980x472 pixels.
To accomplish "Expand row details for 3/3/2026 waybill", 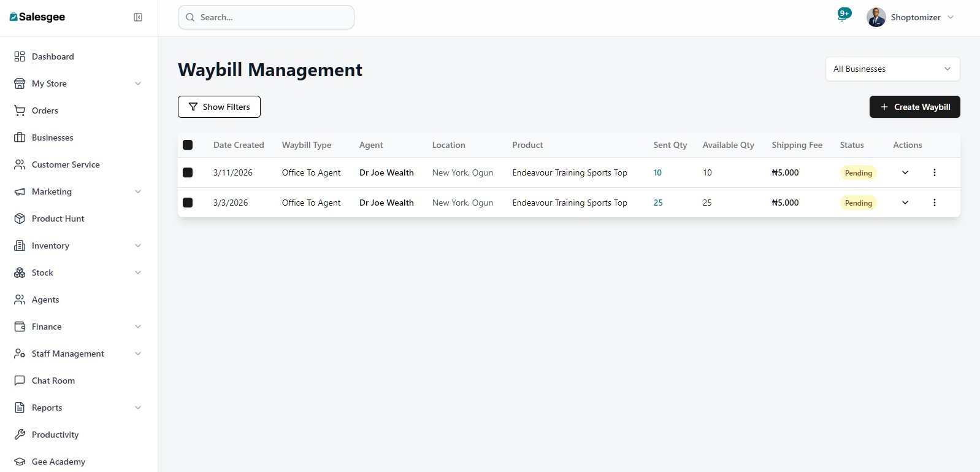I will tap(905, 203).
